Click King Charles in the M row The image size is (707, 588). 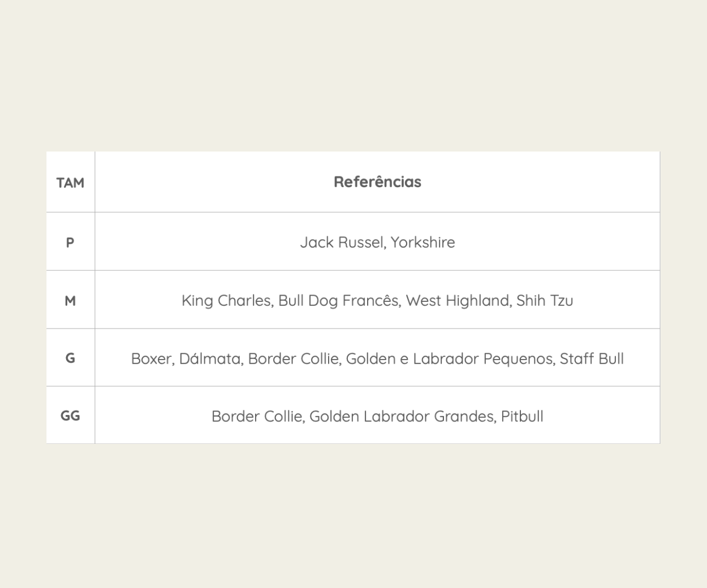(227, 301)
